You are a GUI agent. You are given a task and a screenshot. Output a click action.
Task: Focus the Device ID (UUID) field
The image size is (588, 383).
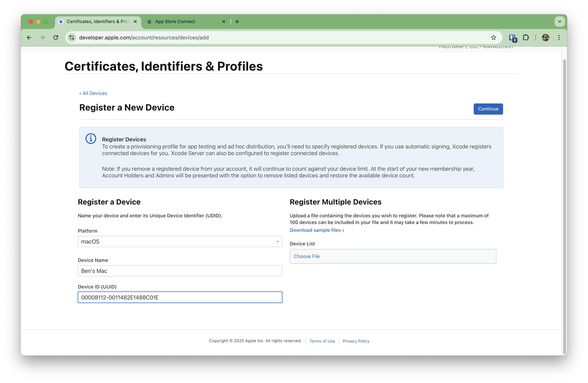click(180, 297)
